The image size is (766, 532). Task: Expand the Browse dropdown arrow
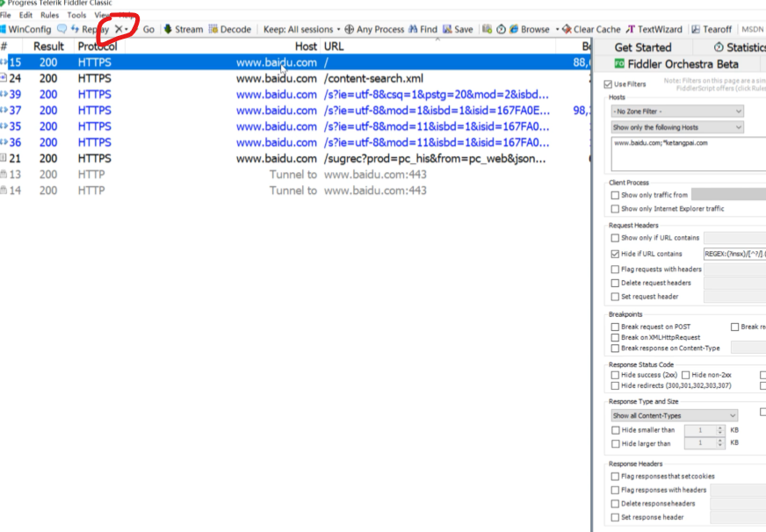tap(557, 29)
